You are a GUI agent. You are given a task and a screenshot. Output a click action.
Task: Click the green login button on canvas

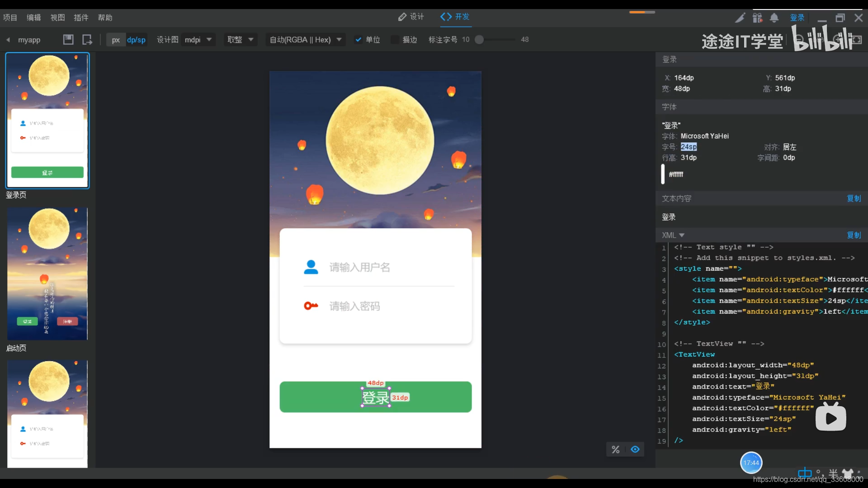coord(376,397)
